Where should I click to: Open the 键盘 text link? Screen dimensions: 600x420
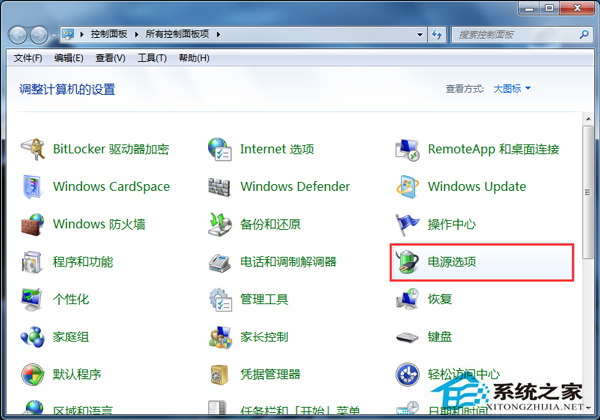click(x=440, y=337)
